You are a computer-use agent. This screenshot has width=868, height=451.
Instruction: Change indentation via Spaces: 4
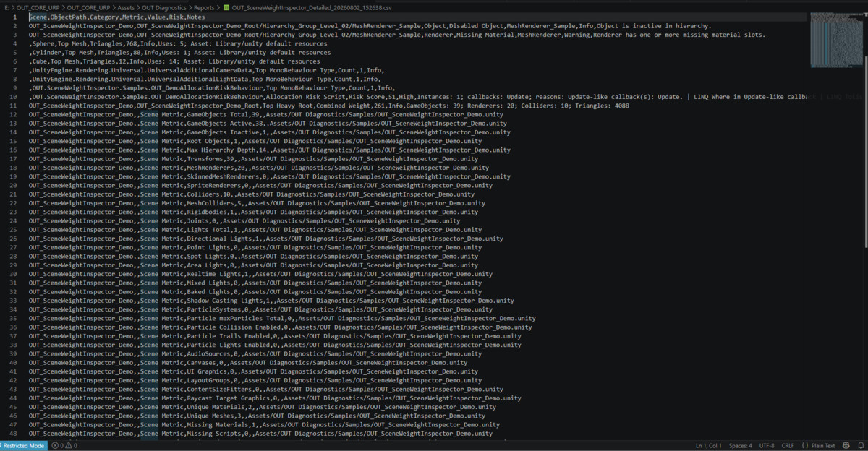pyautogui.click(x=741, y=446)
